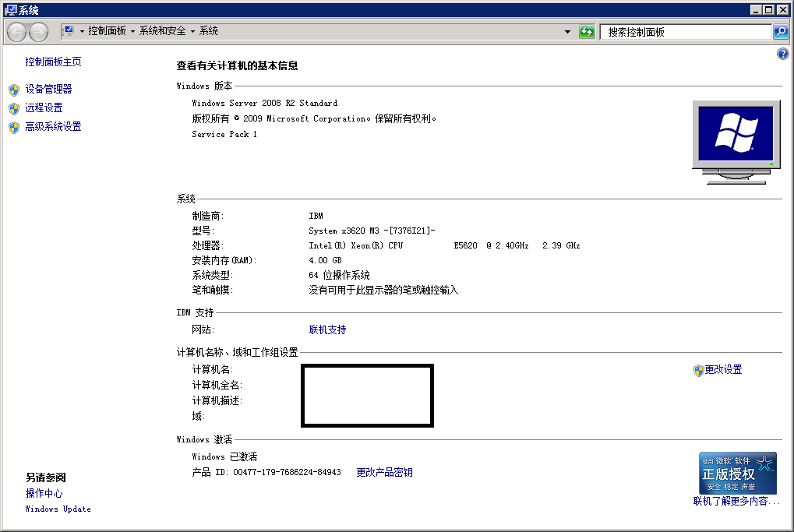The width and height of the screenshot is (794, 532).
Task: Click the 更改产品密钥 link
Action: [x=384, y=473]
